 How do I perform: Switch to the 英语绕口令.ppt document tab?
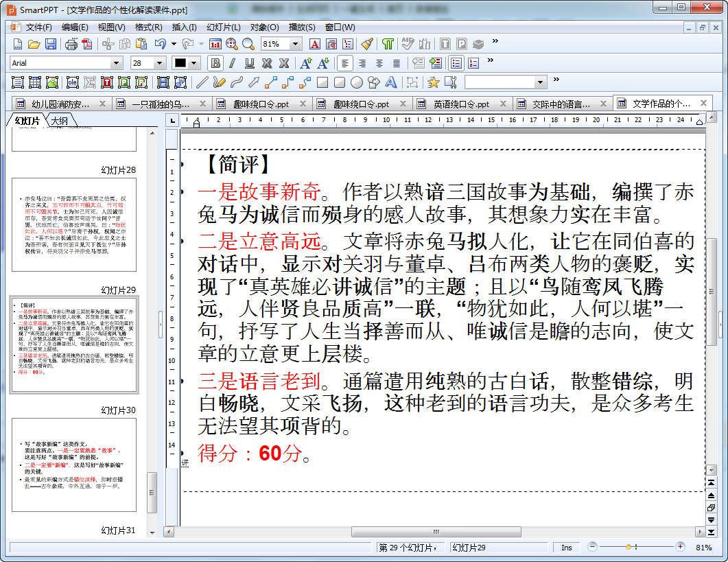tap(461, 104)
